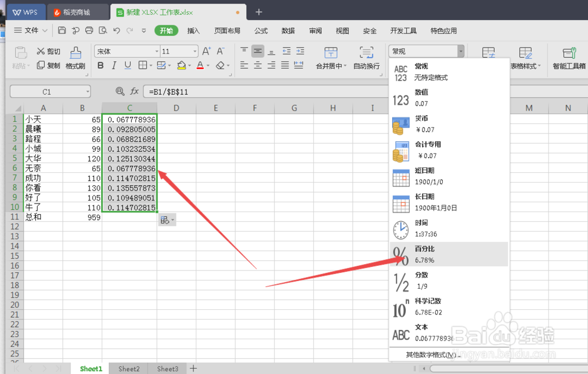The width and height of the screenshot is (588, 374).
Task: Open the font name 宋体 dropdown
Action: pyautogui.click(x=157, y=51)
